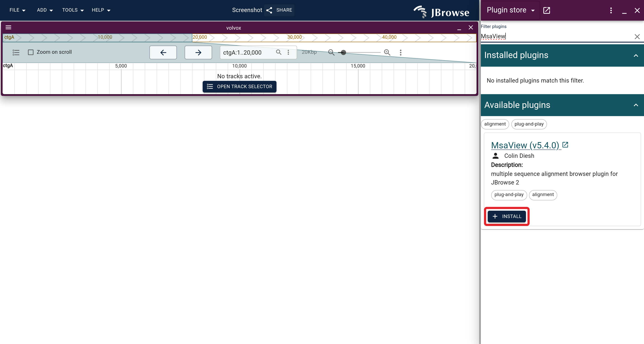Clear the filter plugins text field
Viewport: 644px width, 344px height.
[x=637, y=37]
